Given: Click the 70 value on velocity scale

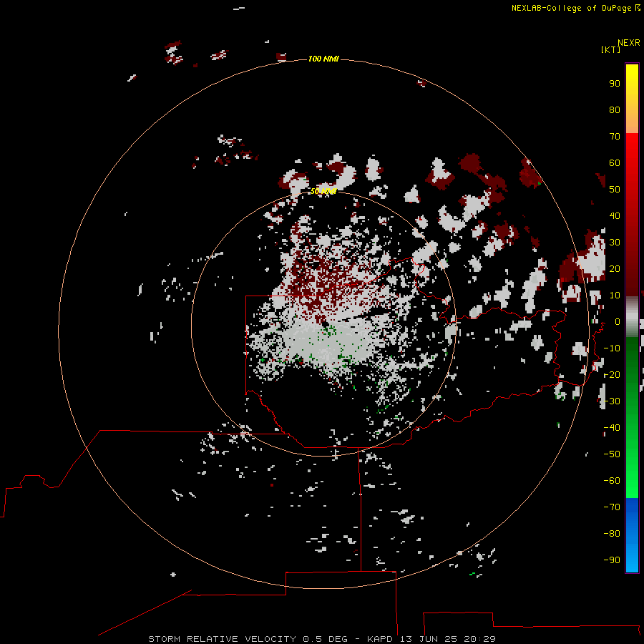Looking at the screenshot, I should pos(615,137).
